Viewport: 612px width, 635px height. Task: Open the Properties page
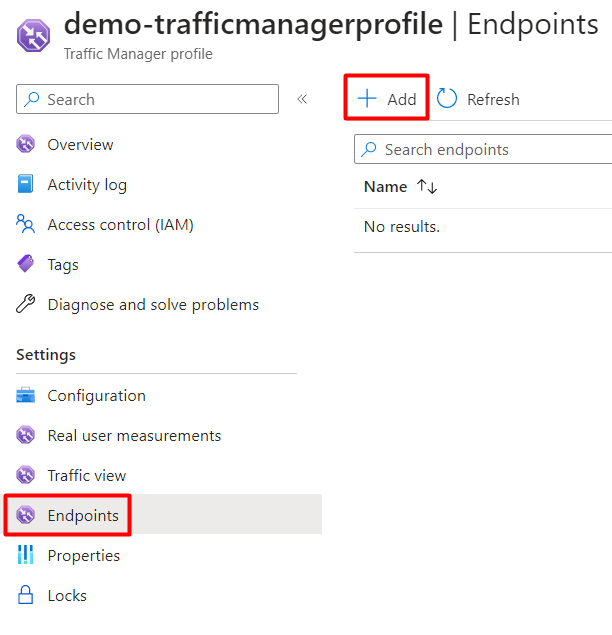(x=83, y=556)
